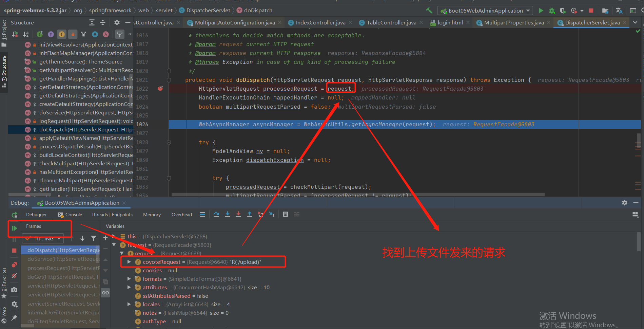644x329 pixels.
Task: Click Rerun icon in Debug panel
Action: coord(14,215)
